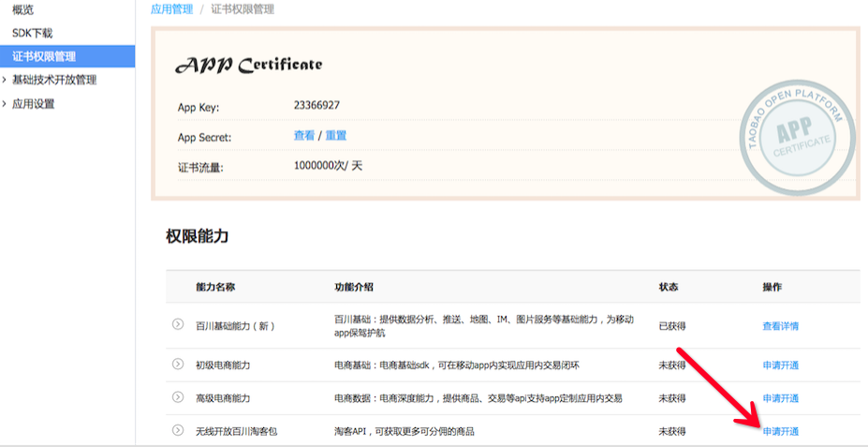This screenshot has height=447, width=868.
Task: Click the App Secret: label
Action: point(204,138)
